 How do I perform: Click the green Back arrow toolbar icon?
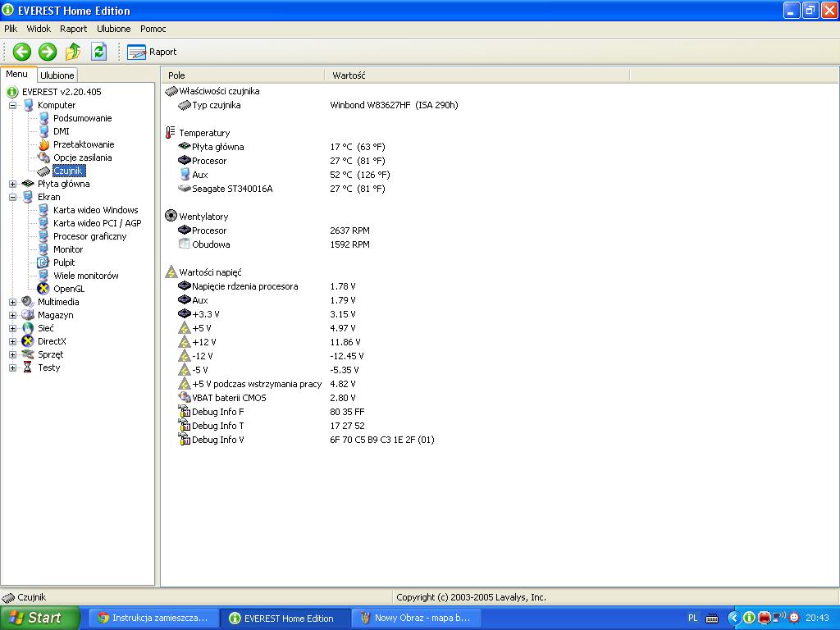click(22, 52)
